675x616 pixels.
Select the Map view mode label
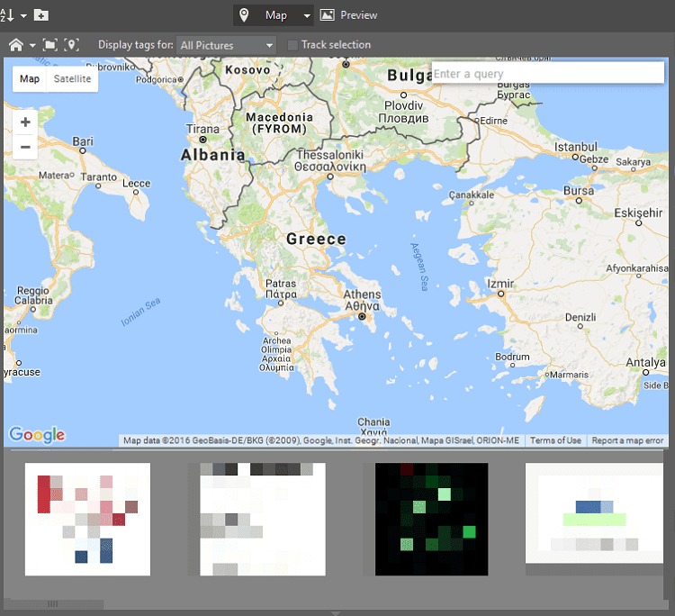[x=276, y=15]
